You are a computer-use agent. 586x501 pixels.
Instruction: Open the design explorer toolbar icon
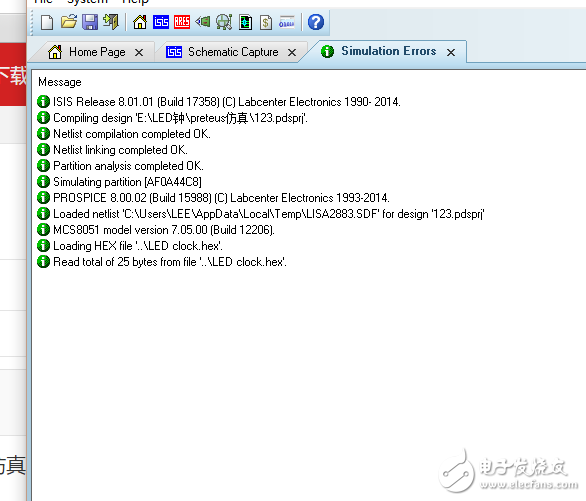tap(246, 22)
